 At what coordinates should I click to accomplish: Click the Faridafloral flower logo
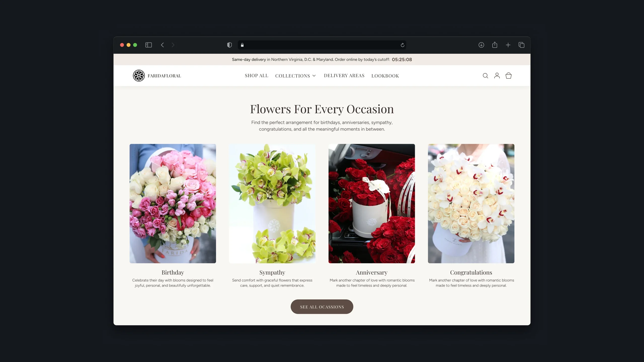click(139, 76)
